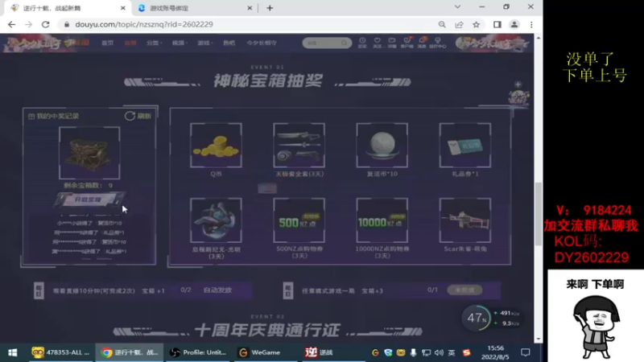Open a new browser tab
This screenshot has height=362, width=644.
270,8
